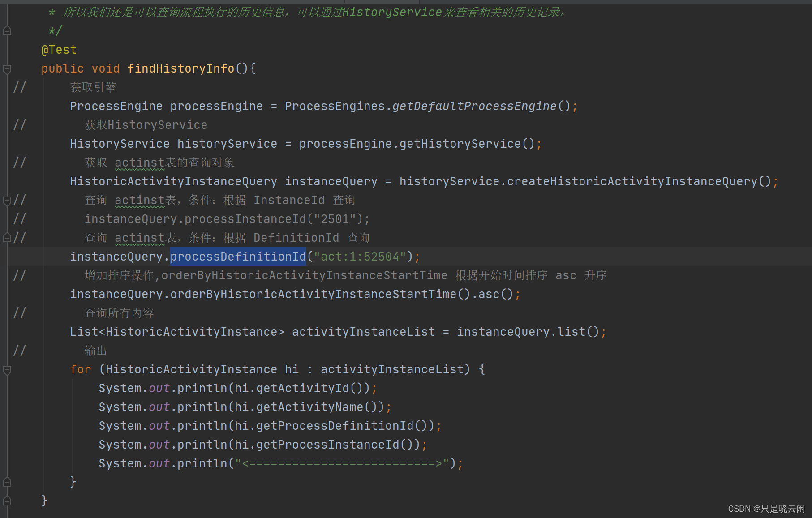812x518 pixels.
Task: Click the @Test annotation
Action: 59,50
